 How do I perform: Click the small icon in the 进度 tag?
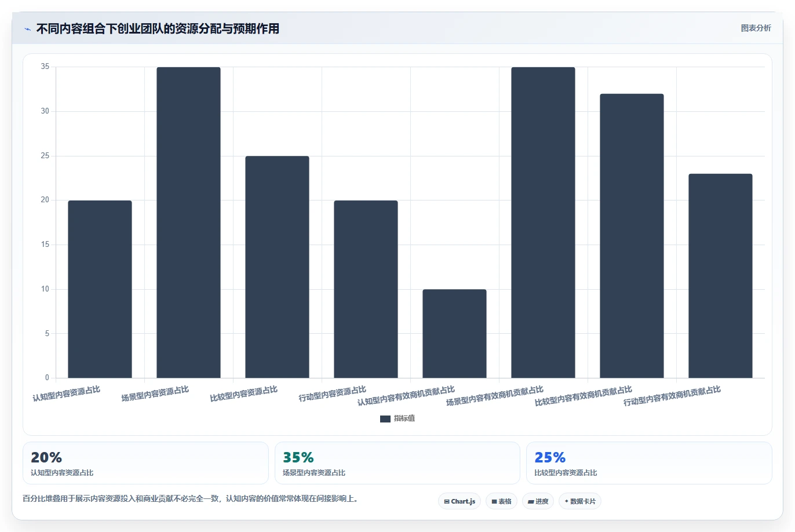tap(531, 502)
